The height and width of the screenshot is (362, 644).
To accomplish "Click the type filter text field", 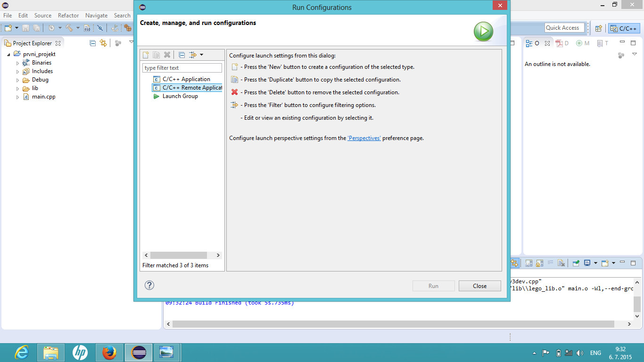I will 182,68.
